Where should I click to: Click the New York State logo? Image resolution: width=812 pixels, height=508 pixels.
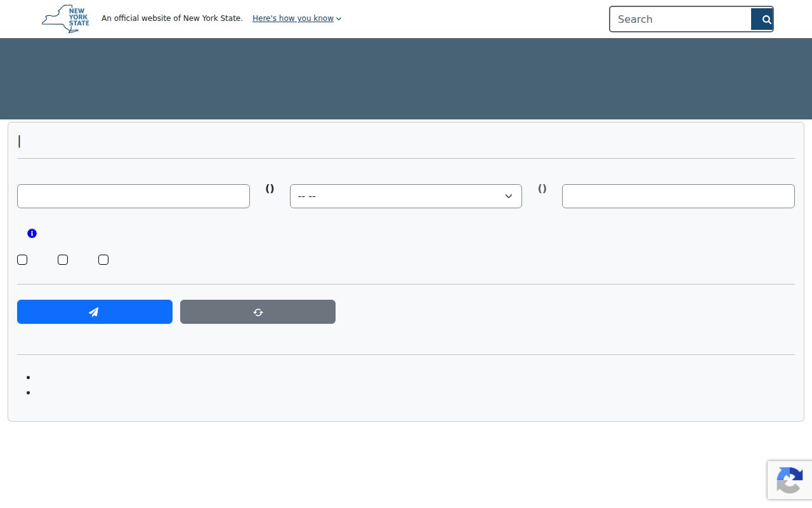click(x=65, y=19)
